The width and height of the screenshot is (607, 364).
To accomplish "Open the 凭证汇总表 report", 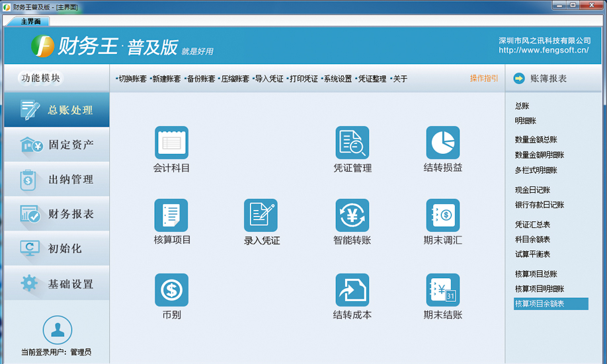I will tap(532, 225).
